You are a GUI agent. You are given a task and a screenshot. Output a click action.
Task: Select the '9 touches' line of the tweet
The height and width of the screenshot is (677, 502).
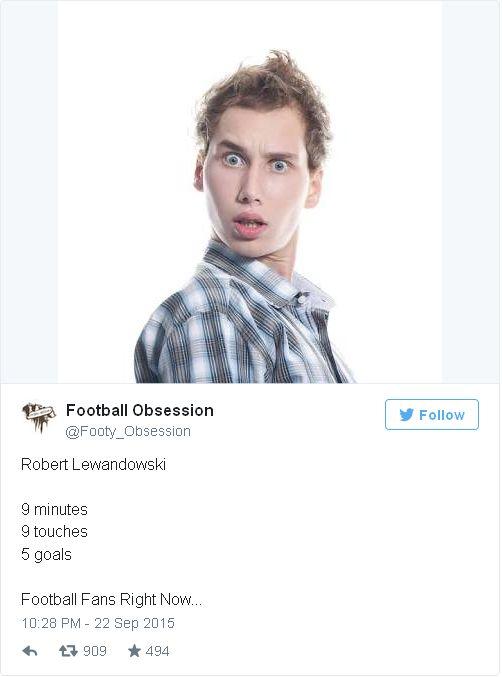coord(54,531)
